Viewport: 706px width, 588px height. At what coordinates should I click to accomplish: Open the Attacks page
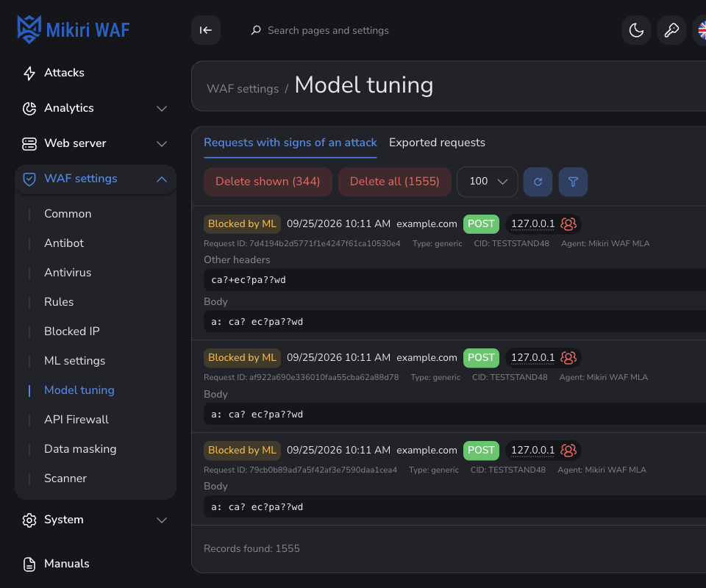pos(65,73)
